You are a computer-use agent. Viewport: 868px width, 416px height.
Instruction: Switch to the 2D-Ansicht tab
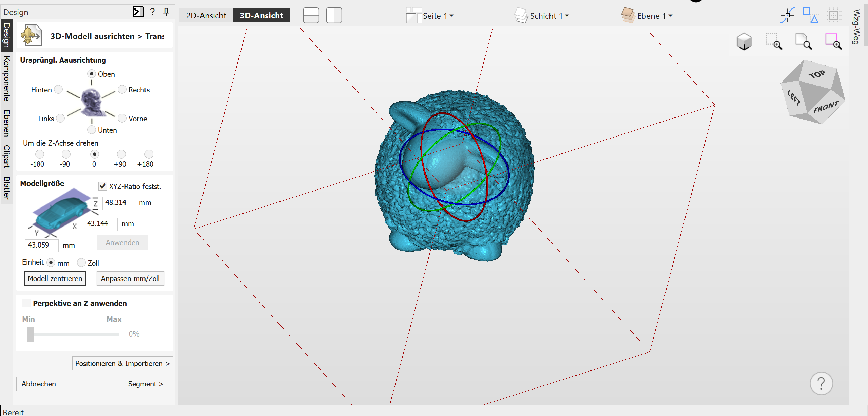coord(206,15)
